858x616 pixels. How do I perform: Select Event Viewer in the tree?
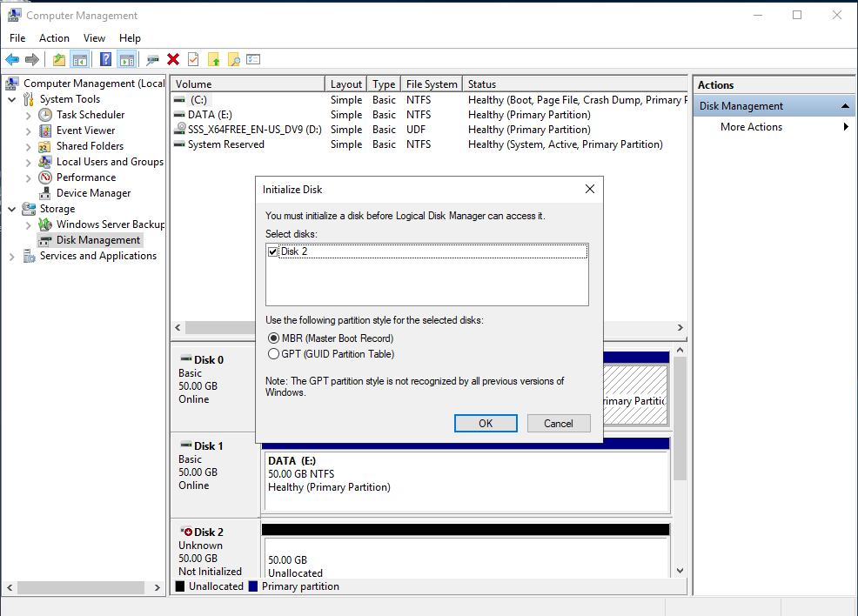click(x=85, y=131)
